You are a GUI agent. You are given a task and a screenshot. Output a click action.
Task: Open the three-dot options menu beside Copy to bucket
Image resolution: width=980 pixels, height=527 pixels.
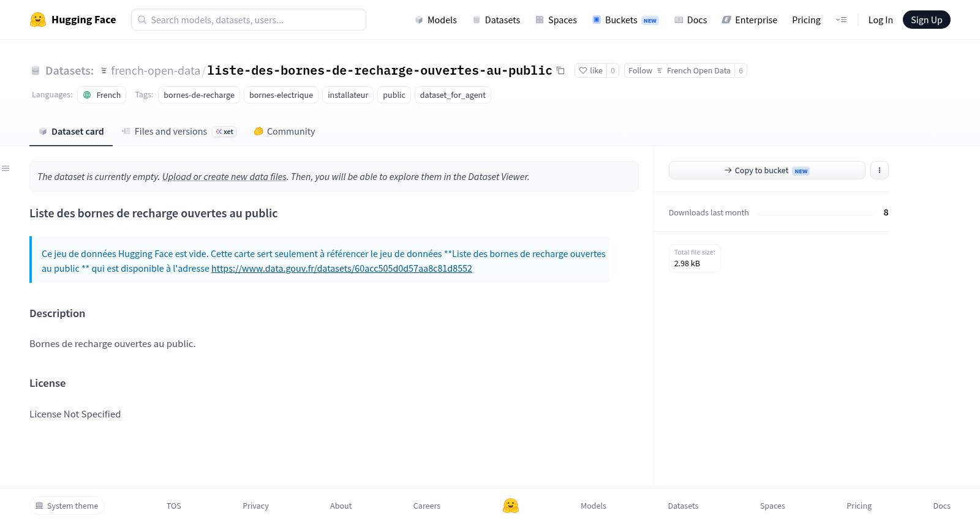[880, 170]
